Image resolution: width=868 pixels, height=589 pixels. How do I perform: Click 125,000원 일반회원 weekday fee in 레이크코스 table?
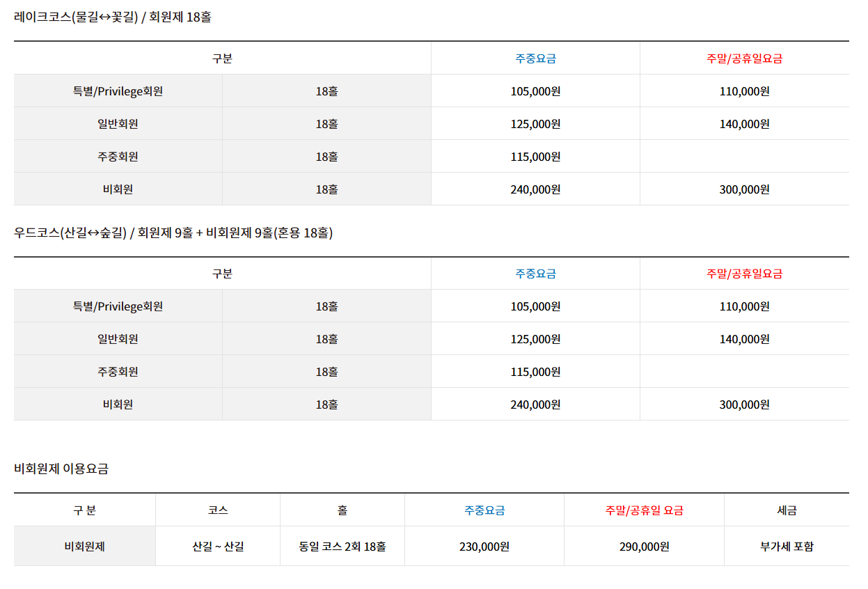535,124
